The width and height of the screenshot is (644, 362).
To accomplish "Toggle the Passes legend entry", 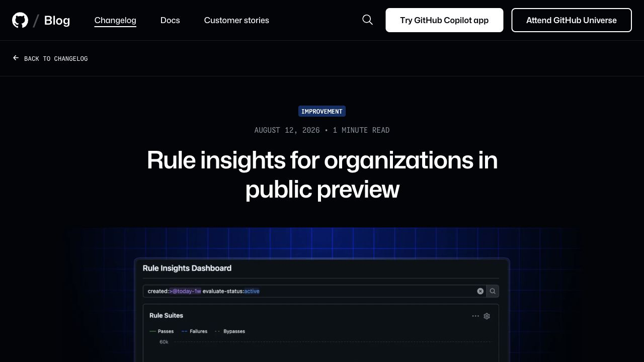I will point(162,331).
